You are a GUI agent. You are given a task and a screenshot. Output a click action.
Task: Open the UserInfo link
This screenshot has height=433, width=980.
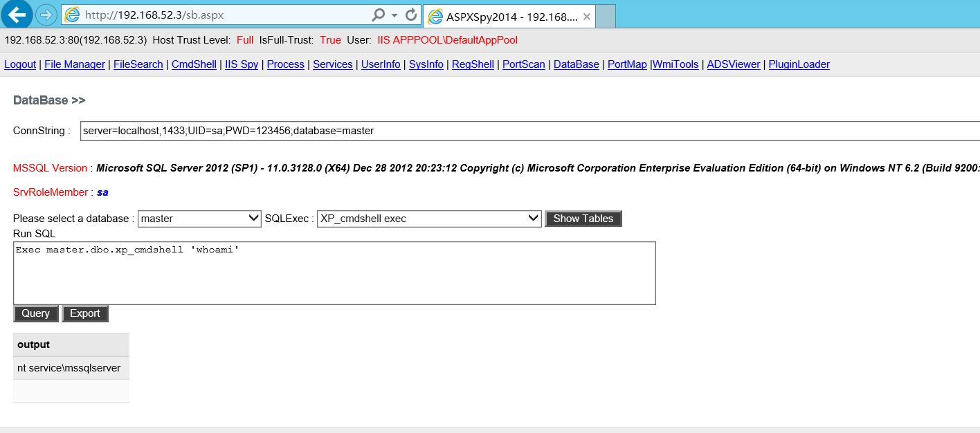tap(381, 64)
